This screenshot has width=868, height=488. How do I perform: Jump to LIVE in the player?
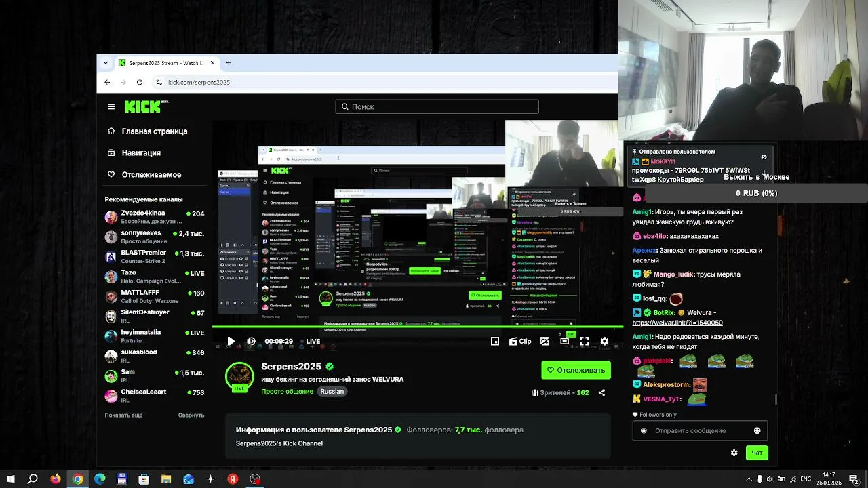coord(313,342)
